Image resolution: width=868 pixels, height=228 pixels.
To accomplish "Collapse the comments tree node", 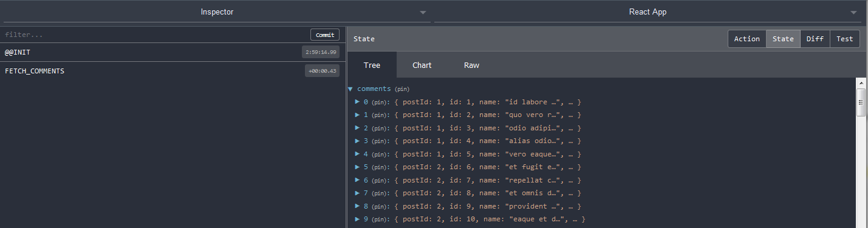I will point(350,89).
